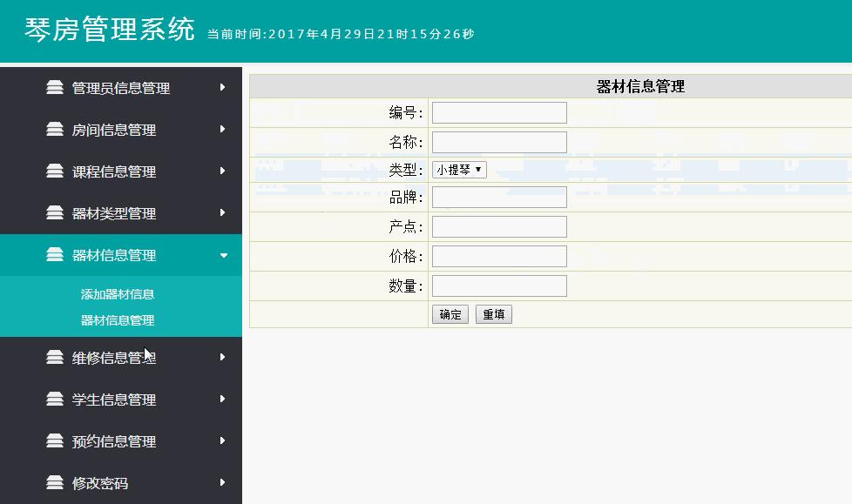Click stack icon beside 管理员信息管理
The width and height of the screenshot is (852, 504).
click(x=55, y=87)
